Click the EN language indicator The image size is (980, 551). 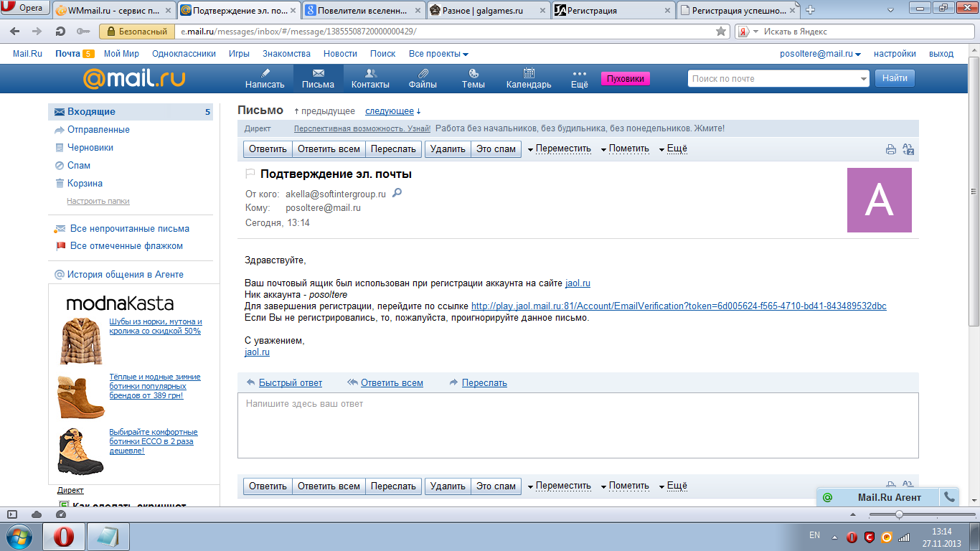[814, 535]
